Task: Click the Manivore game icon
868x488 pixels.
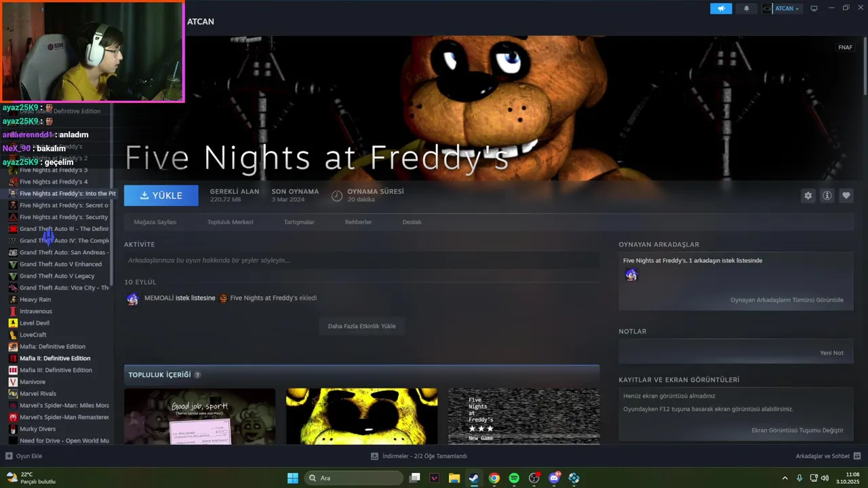Action: pos(13,382)
